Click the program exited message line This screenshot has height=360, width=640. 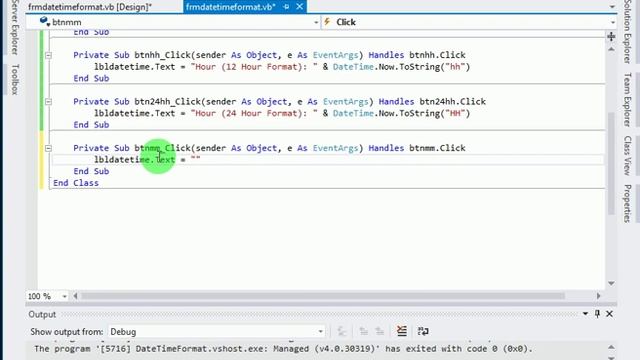(x=283, y=349)
